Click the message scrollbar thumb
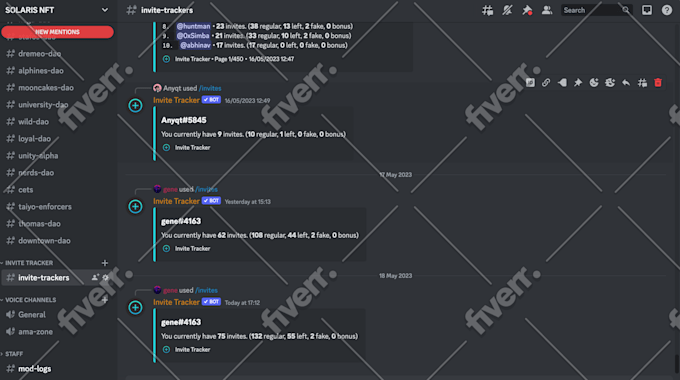The height and width of the screenshot is (380, 680). click(676, 364)
